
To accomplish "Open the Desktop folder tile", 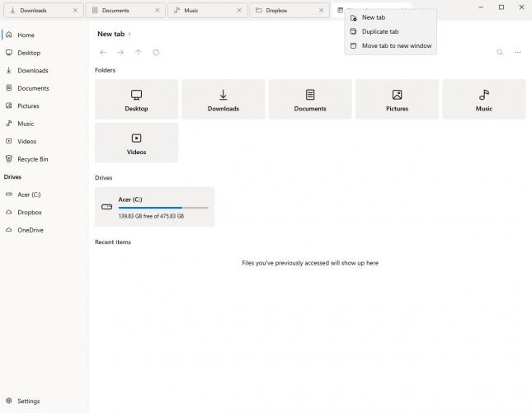I will pos(136,100).
